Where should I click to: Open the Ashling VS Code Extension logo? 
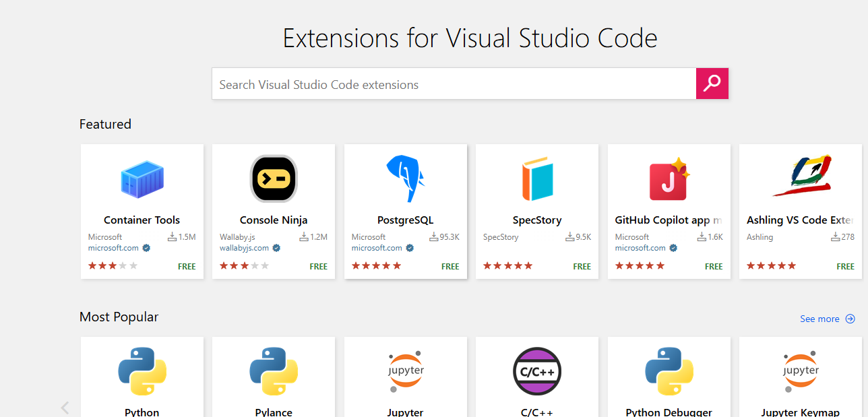tap(801, 176)
